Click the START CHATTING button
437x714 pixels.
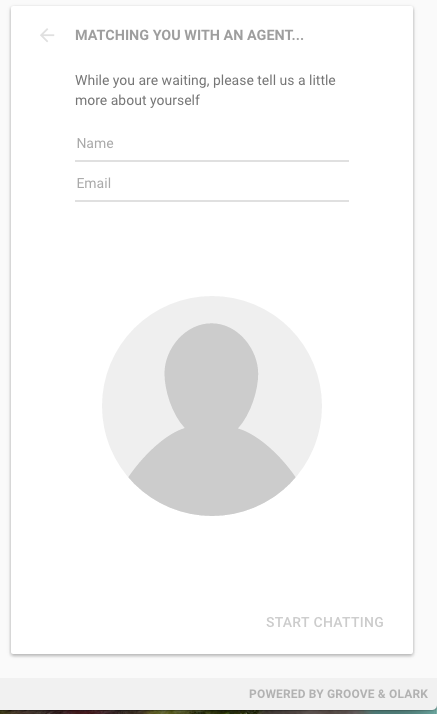point(325,622)
